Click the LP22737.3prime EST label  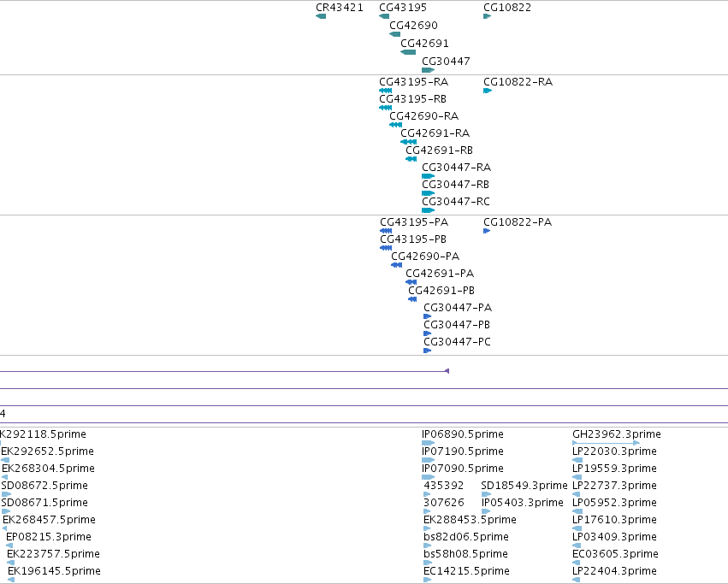(x=614, y=486)
